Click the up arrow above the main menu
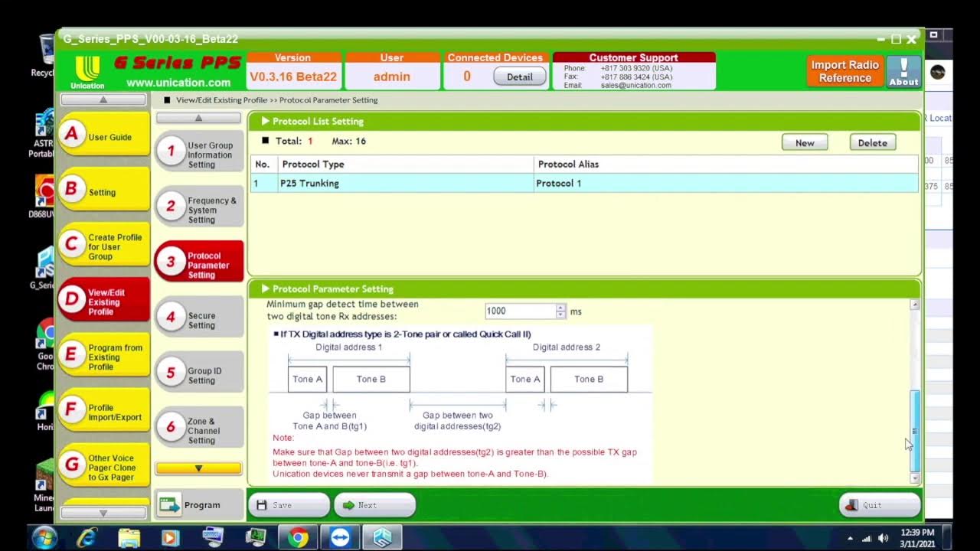The height and width of the screenshot is (551, 980). (103, 99)
